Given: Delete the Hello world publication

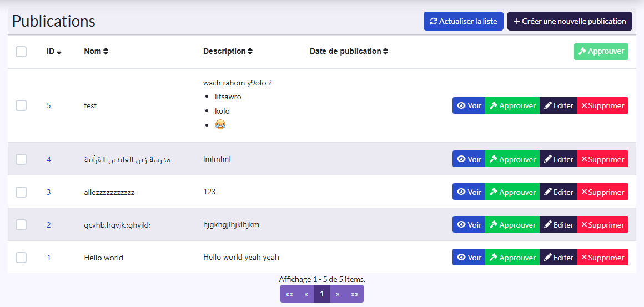Looking at the screenshot, I should click(x=603, y=258).
